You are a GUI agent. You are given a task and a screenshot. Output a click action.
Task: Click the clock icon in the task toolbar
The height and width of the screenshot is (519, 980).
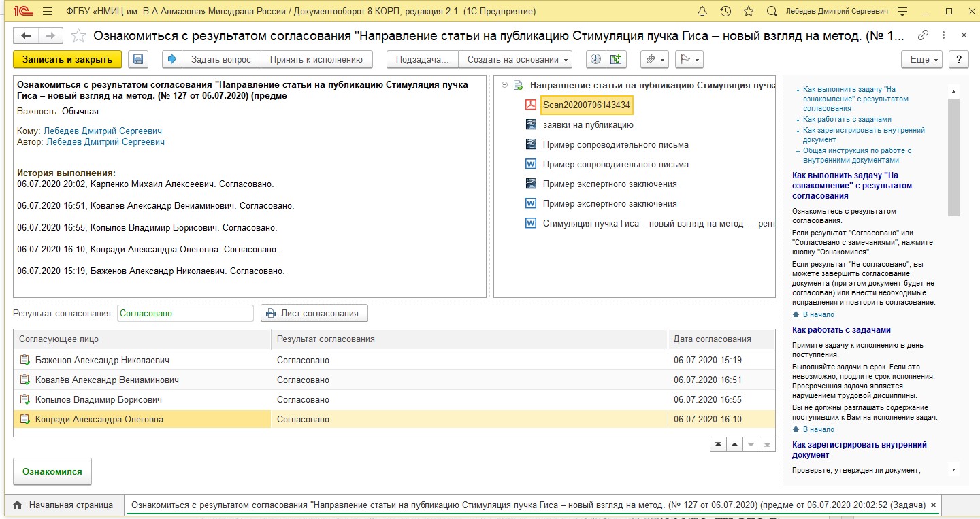click(x=595, y=60)
